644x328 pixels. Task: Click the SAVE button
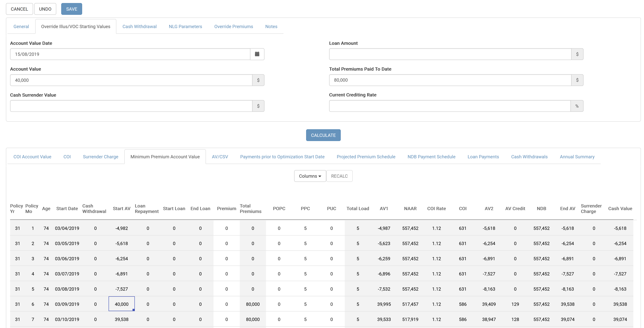[71, 9]
